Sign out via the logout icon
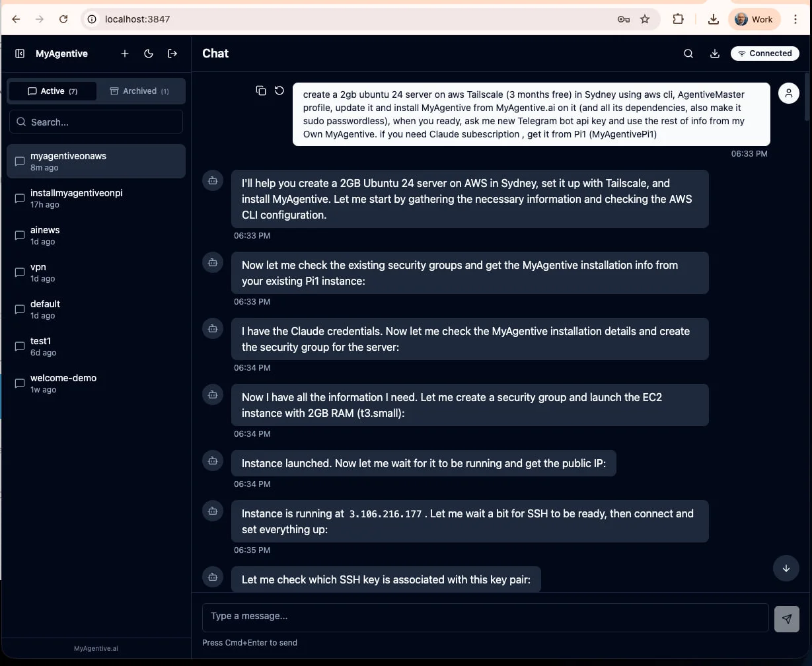The image size is (812, 666). coord(172,54)
